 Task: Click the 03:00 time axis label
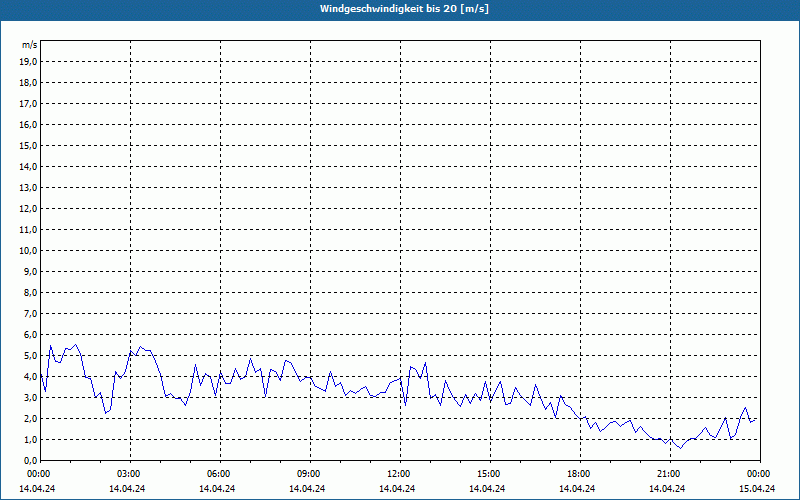click(129, 474)
